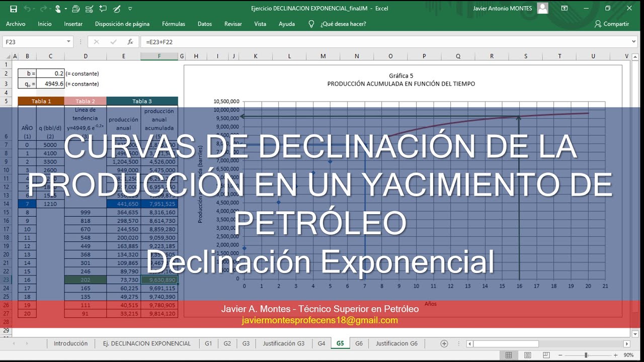Click the user profile picture icon
Image resolution: width=644 pixels, height=362 pixels.
[x=542, y=8]
